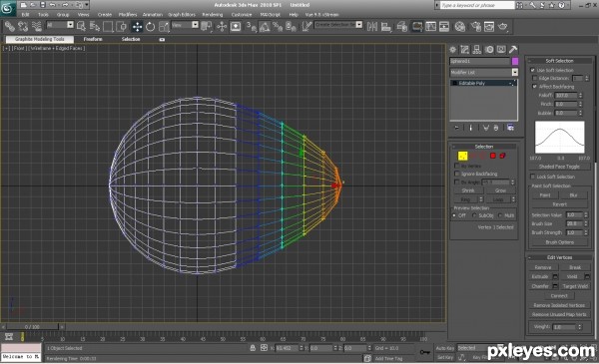
Task: Click the Grow selection button
Action: tap(500, 190)
